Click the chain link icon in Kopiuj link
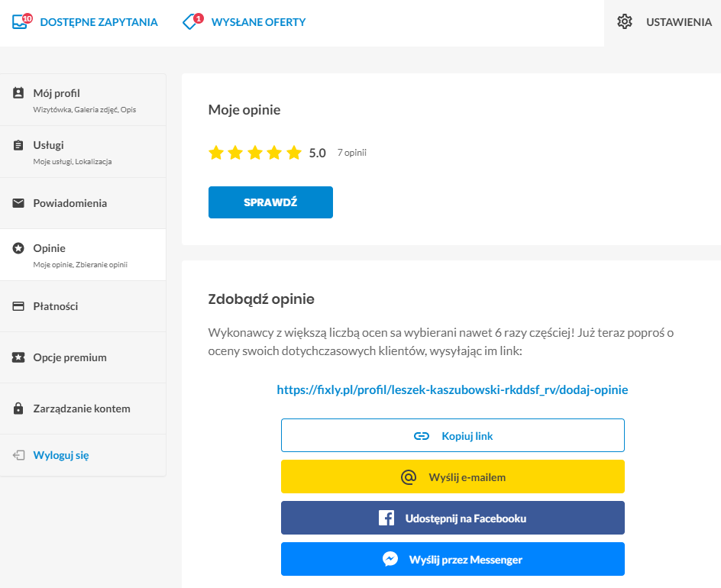 (422, 436)
